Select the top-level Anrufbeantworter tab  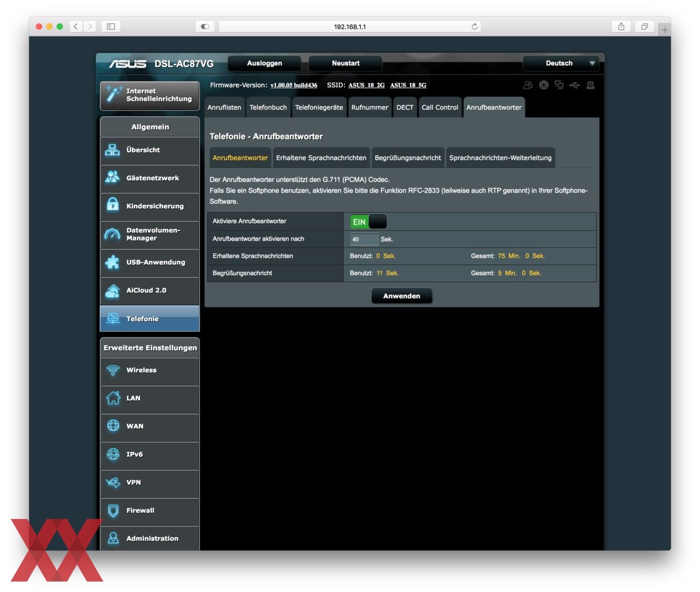click(x=494, y=107)
